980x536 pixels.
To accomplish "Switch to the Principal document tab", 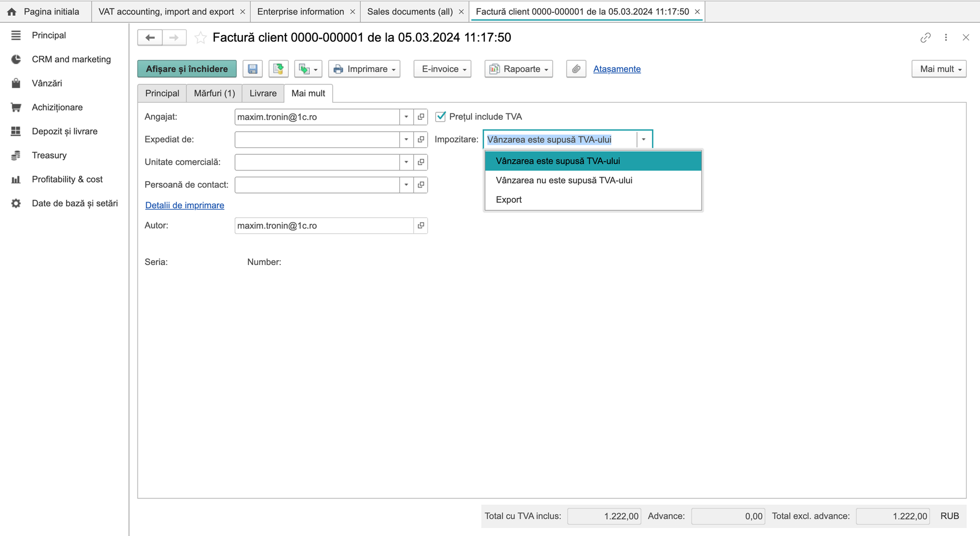I will pos(162,93).
